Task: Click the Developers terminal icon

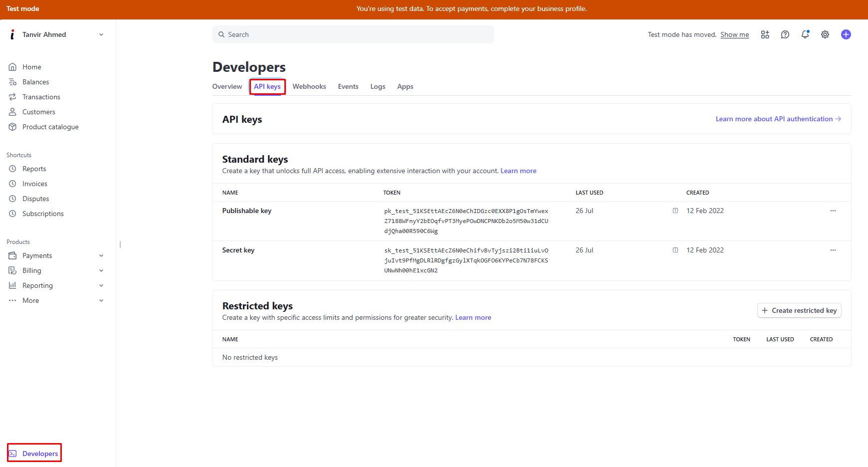Action: pyautogui.click(x=13, y=454)
